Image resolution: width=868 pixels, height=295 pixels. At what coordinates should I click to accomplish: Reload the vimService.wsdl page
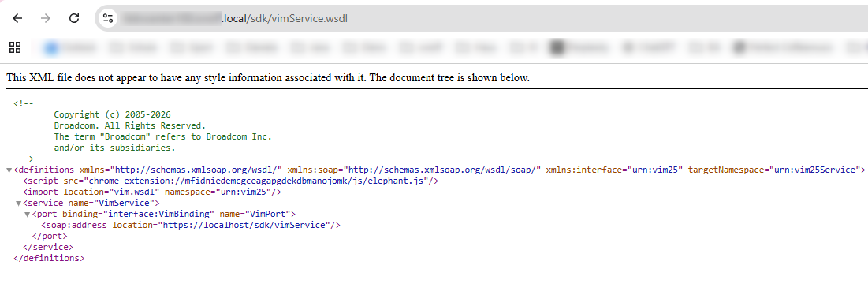(74, 18)
